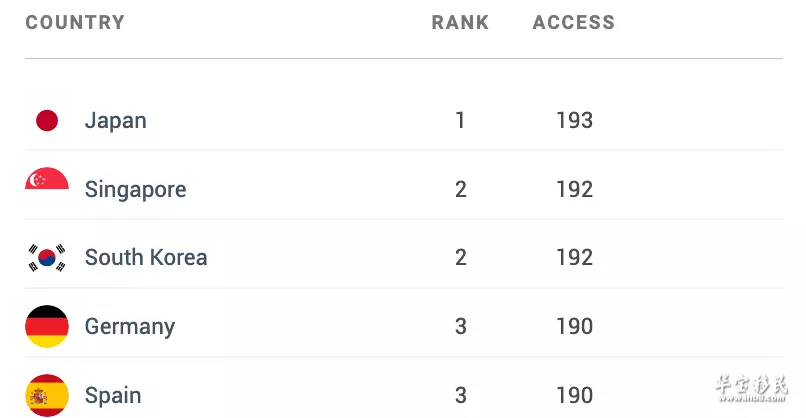Select Spain's access score of 190

point(575,395)
